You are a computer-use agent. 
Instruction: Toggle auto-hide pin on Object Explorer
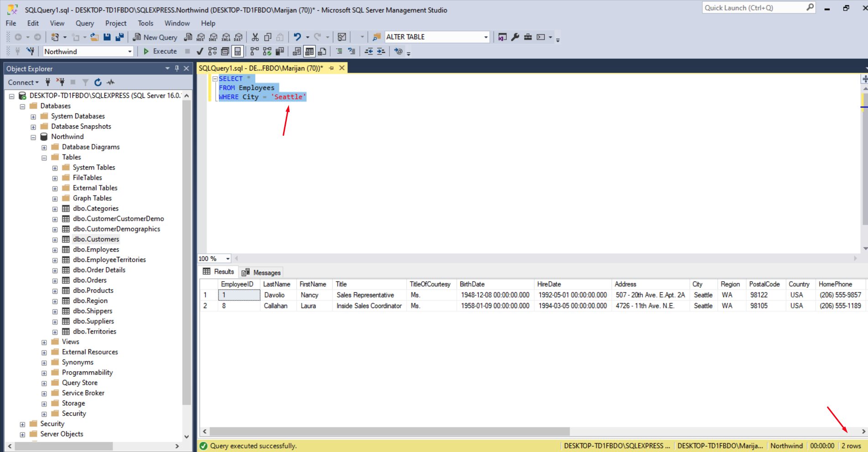pos(177,68)
